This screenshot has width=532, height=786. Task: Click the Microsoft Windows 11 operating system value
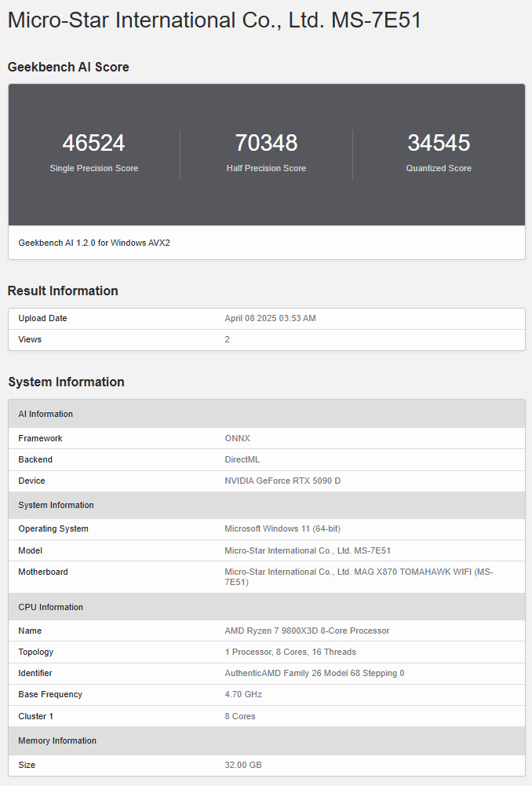click(282, 528)
